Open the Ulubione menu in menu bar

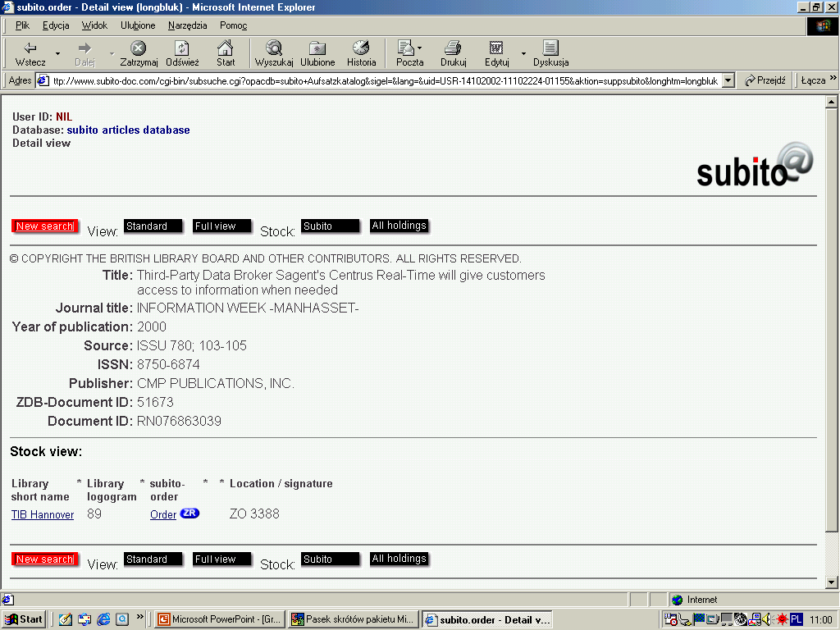tap(138, 25)
